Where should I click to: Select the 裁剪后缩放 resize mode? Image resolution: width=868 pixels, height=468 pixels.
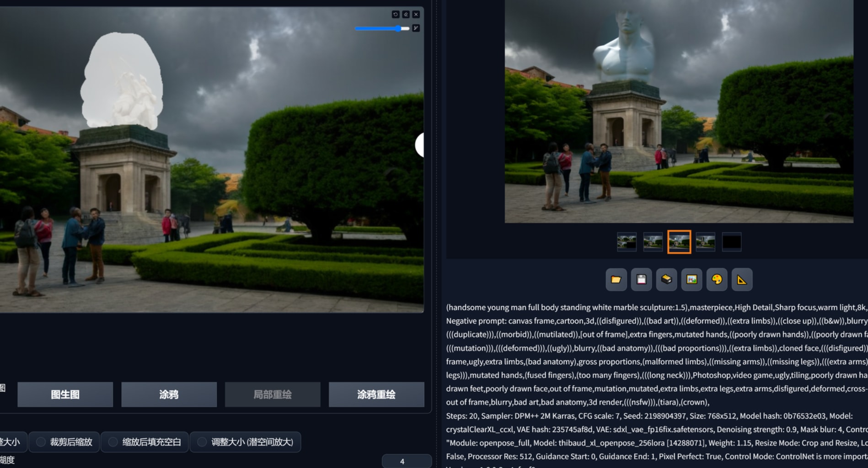(64, 442)
